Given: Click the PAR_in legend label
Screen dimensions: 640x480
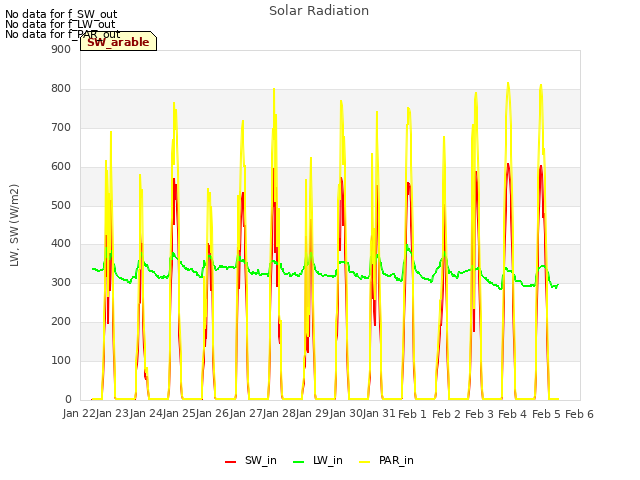Looking at the screenshot, I should pos(396,460).
